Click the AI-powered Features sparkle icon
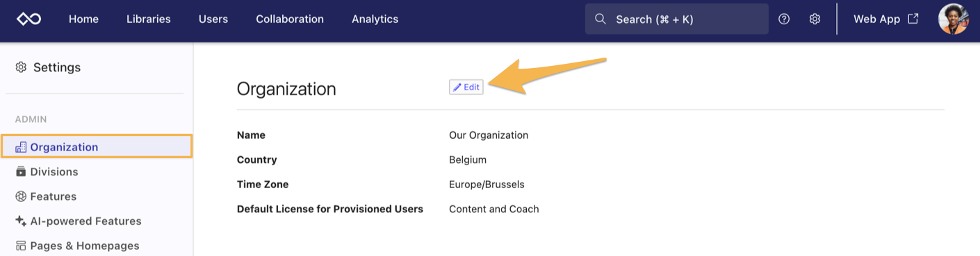The width and height of the screenshot is (980, 256). pos(21,221)
